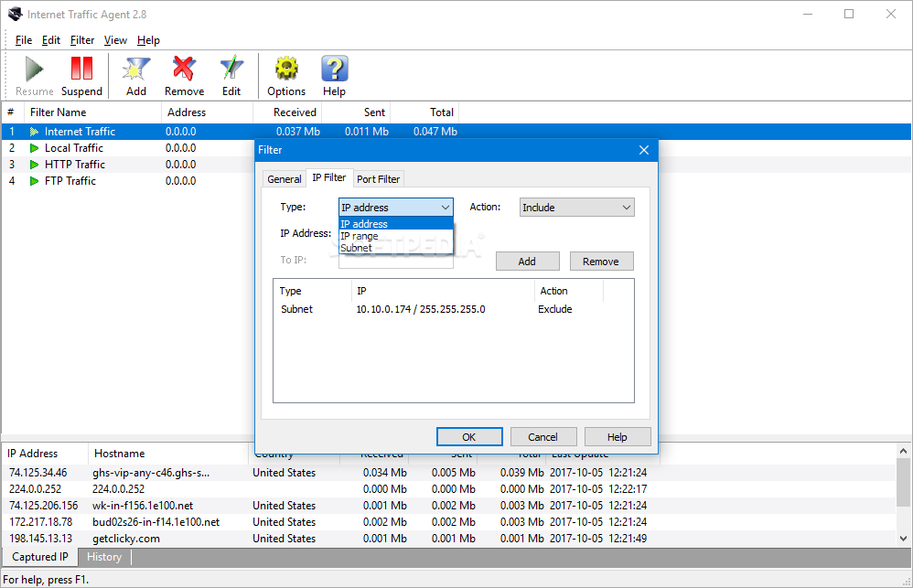This screenshot has width=913, height=588.
Task: Click the Add button in Filter dialog
Action: pyautogui.click(x=528, y=262)
